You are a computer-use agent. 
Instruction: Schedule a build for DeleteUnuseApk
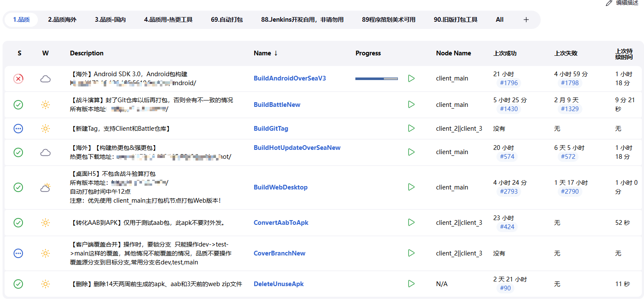tap(411, 284)
